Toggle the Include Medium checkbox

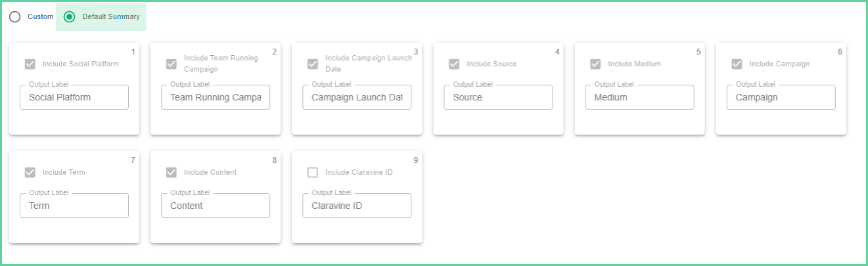tap(595, 64)
